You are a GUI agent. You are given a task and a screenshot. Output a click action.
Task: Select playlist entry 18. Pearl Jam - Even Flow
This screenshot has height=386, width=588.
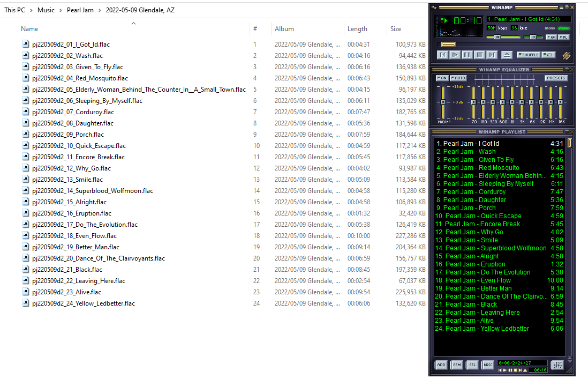[x=499, y=280]
